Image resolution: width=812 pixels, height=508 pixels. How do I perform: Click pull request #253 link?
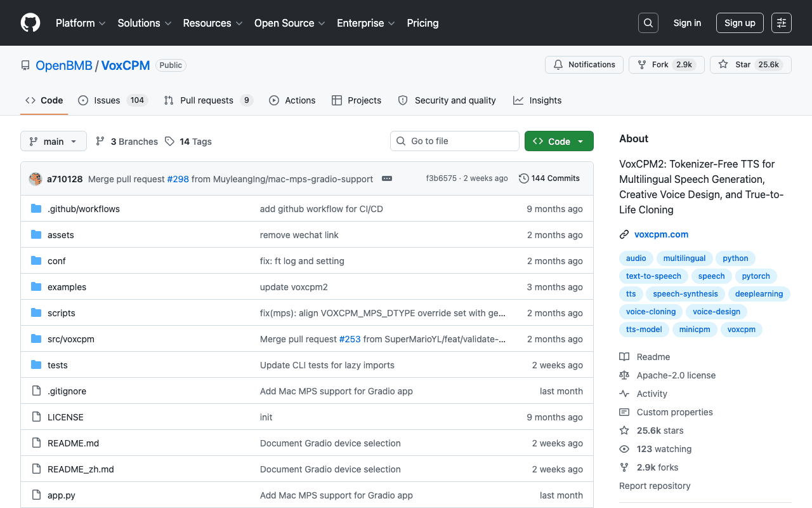[x=350, y=339]
